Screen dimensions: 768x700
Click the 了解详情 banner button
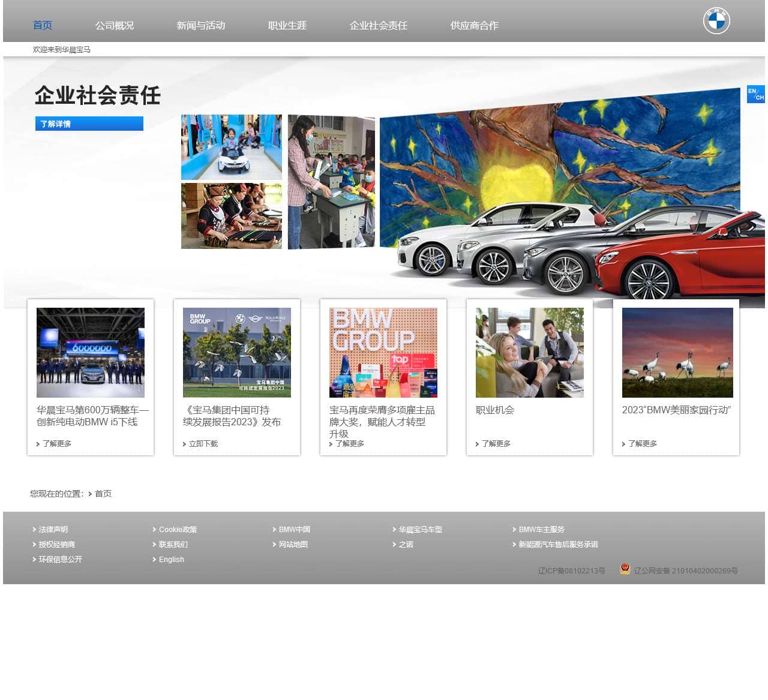pyautogui.click(x=89, y=124)
